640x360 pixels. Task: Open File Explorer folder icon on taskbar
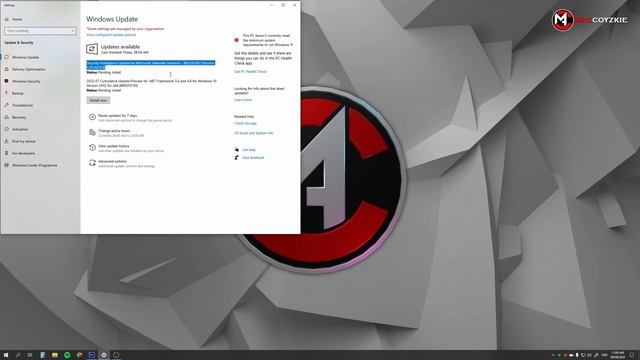[55, 355]
